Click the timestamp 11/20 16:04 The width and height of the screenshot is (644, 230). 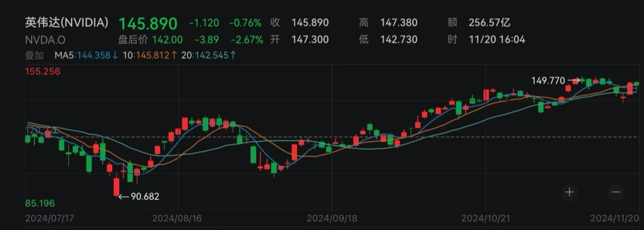click(x=497, y=39)
